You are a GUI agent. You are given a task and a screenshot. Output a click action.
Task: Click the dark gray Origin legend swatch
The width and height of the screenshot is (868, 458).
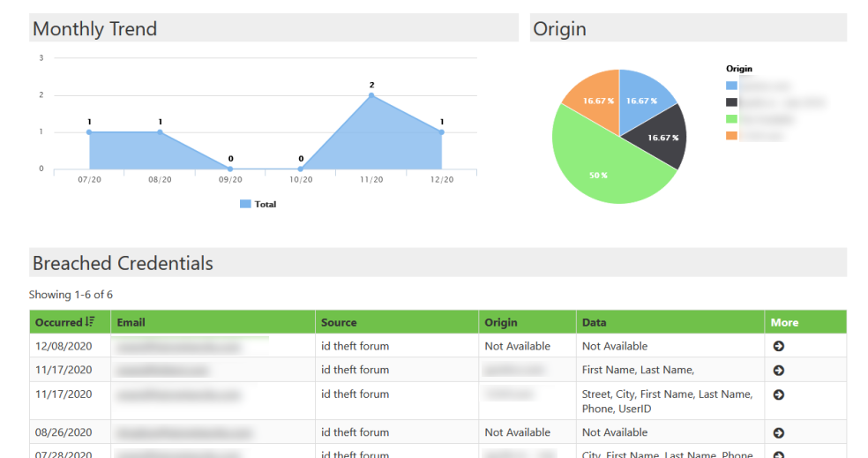click(x=731, y=102)
